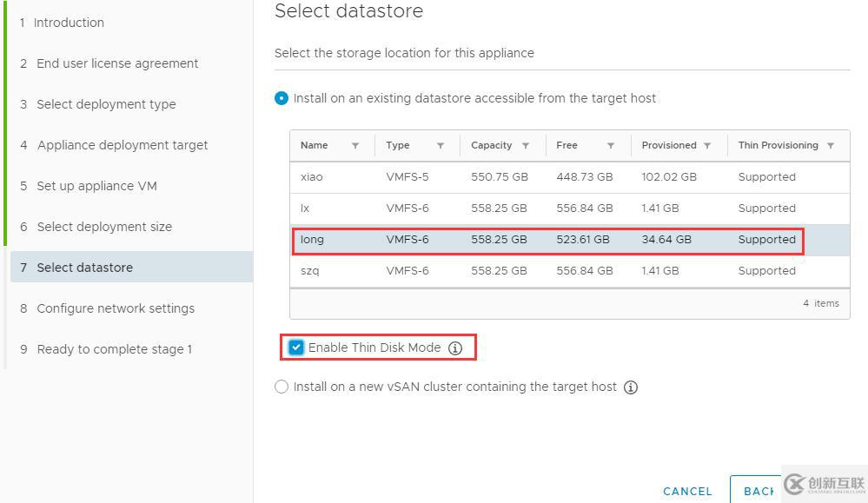Open step 7 Select datastore
Screen dimensions: 868x503
point(132,268)
